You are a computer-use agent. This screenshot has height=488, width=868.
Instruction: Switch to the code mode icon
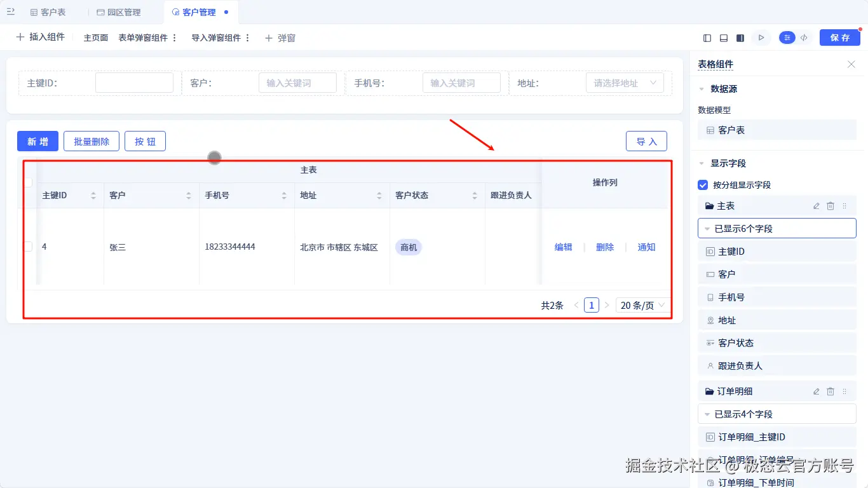click(x=804, y=38)
